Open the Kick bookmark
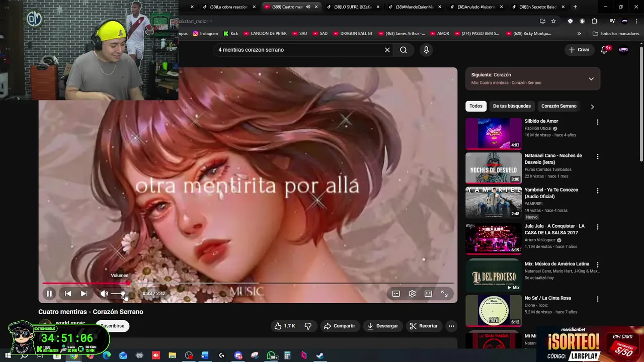The height and width of the screenshot is (362, 644). pyautogui.click(x=231, y=34)
